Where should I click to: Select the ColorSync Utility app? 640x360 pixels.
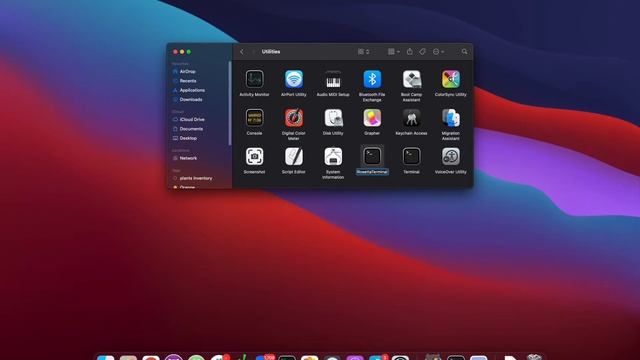tap(451, 79)
